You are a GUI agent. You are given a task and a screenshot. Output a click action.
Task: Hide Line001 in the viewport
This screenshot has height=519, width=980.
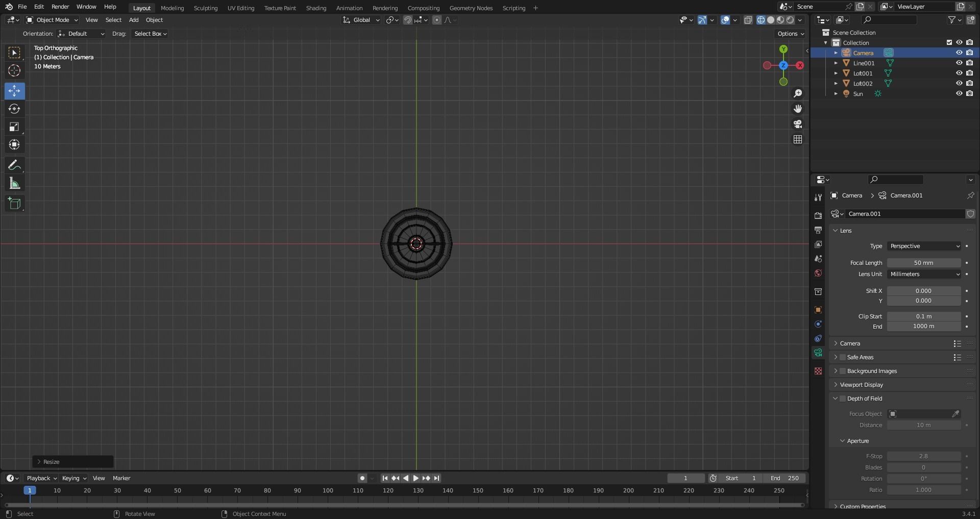click(959, 63)
